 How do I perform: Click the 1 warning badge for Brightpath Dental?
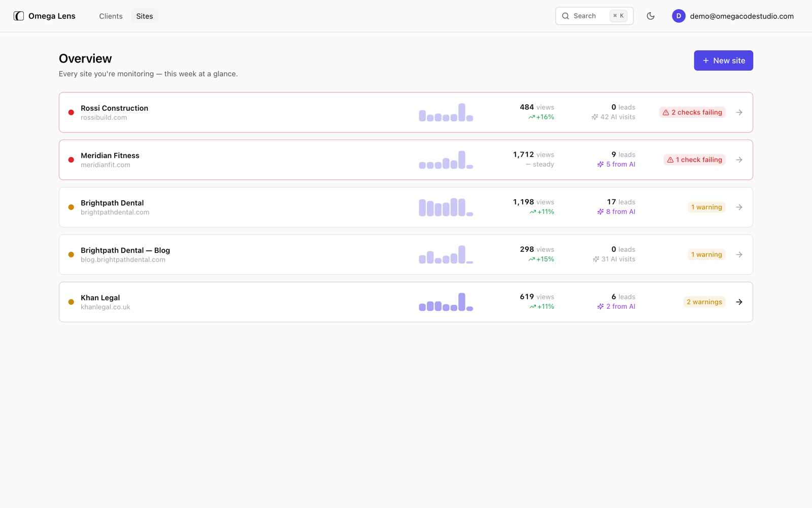pyautogui.click(x=706, y=207)
